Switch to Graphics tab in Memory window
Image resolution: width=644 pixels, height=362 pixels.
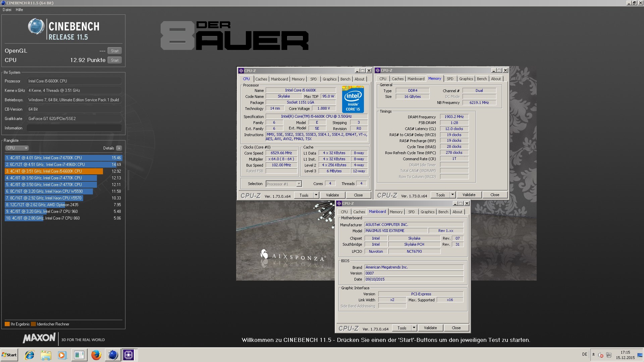click(x=466, y=79)
